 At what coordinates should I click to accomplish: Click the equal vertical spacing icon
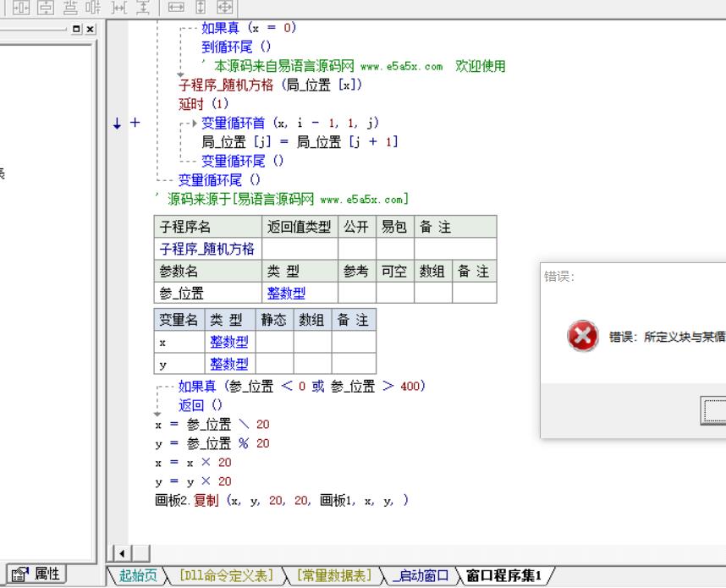click(x=143, y=8)
